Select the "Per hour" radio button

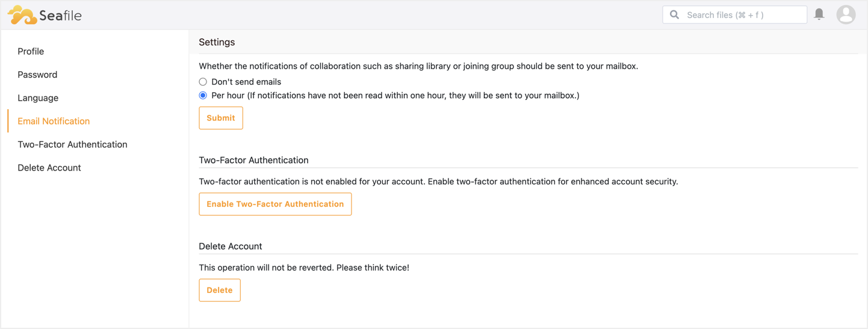(203, 95)
